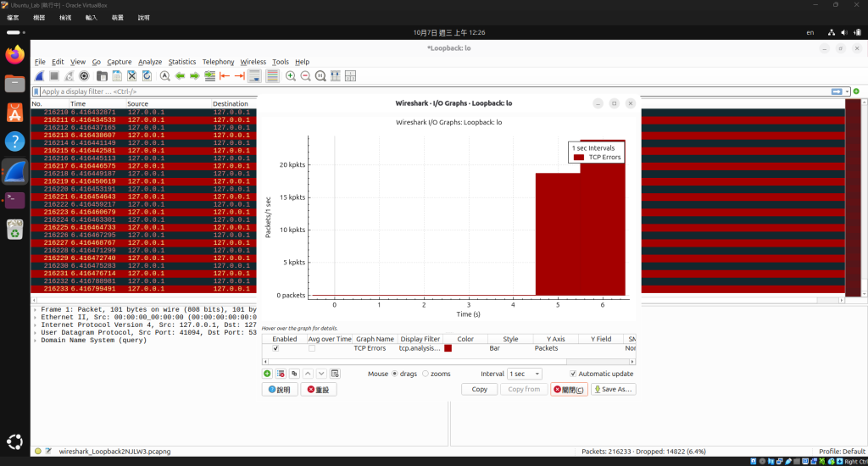Open the Telephony menu
Viewport: 868px width, 466px height.
coord(218,62)
